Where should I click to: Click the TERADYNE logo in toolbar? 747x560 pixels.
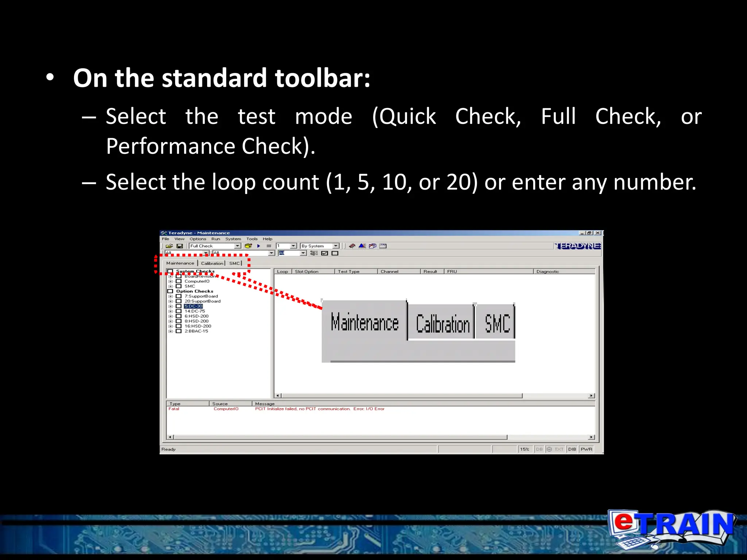click(577, 246)
